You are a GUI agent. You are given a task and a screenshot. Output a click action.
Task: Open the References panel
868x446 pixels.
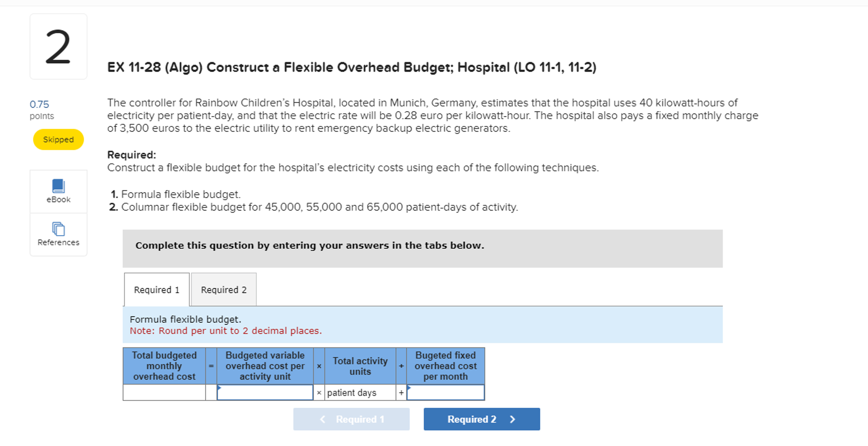[x=58, y=235]
